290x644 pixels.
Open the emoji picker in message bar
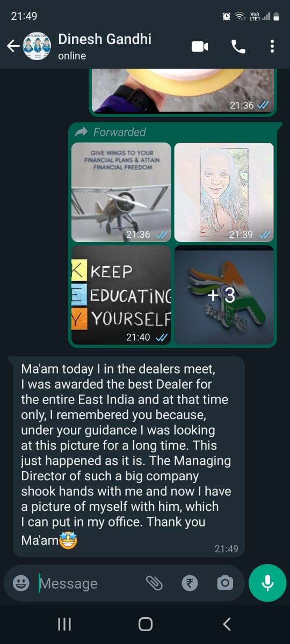[21, 583]
